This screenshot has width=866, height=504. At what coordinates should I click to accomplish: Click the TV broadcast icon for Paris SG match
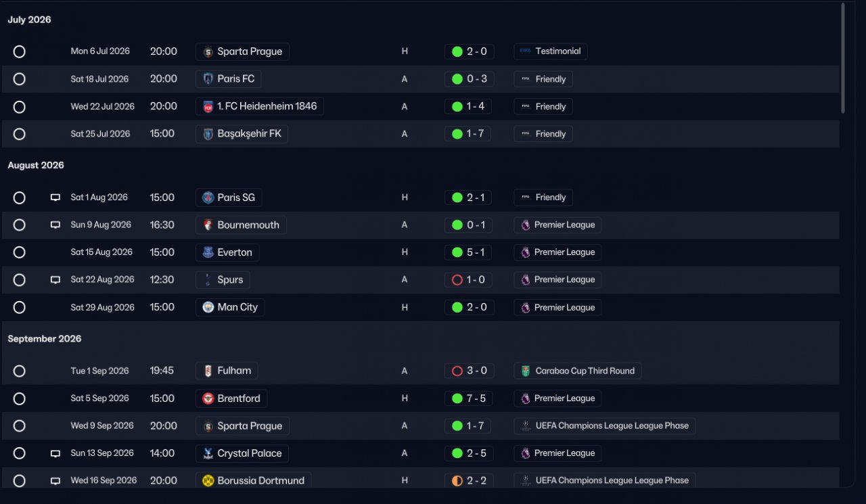coord(55,198)
